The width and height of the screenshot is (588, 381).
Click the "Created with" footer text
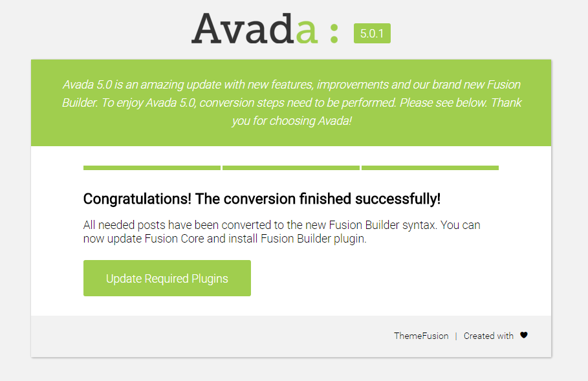pyautogui.click(x=488, y=336)
